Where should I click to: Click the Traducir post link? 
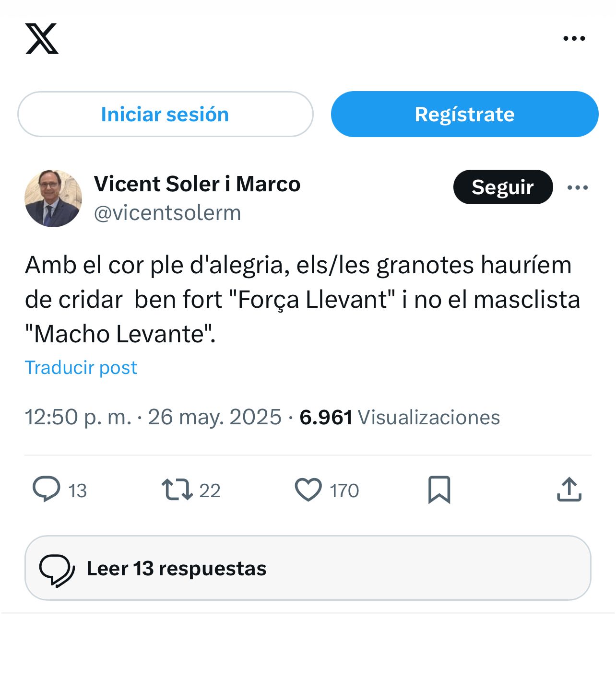[x=81, y=368]
